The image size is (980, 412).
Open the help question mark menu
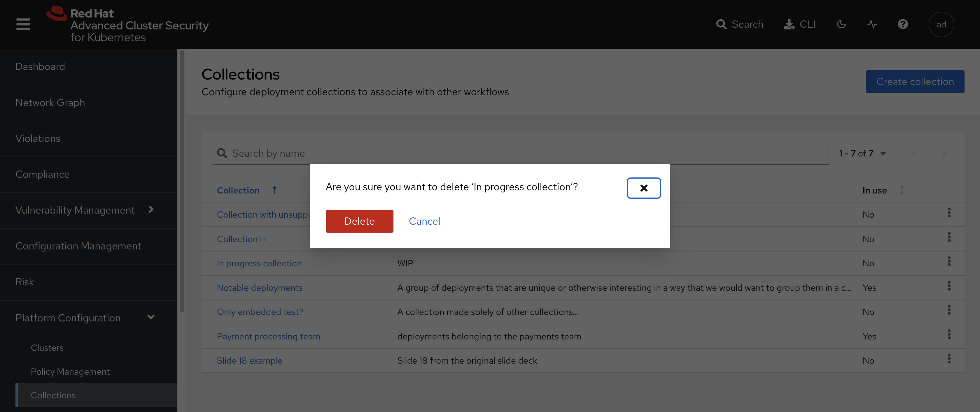pyautogui.click(x=902, y=24)
